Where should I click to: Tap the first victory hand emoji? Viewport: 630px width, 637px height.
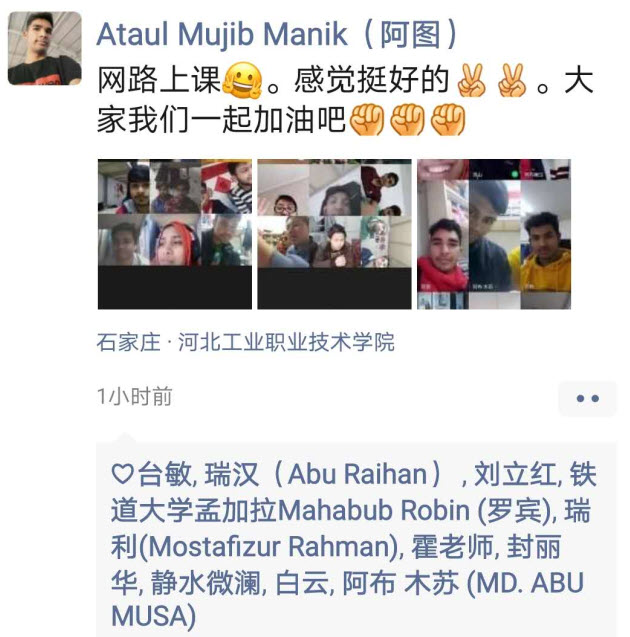[x=471, y=80]
